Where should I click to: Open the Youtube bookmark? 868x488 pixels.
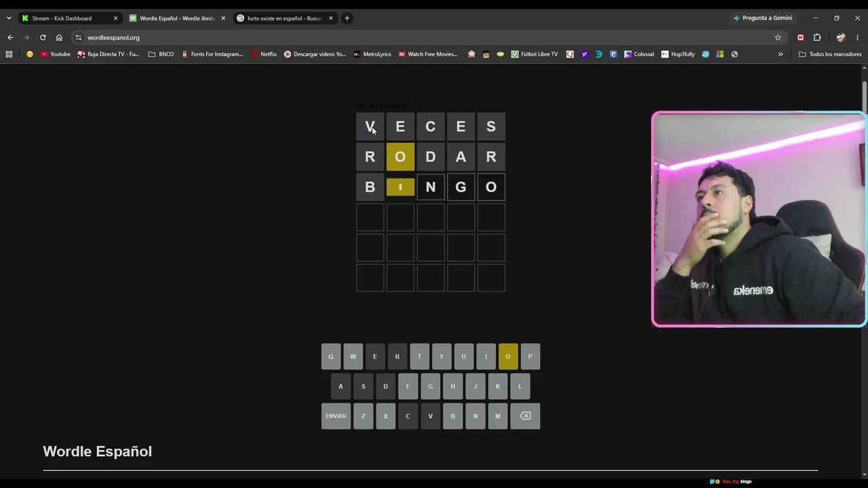click(x=56, y=54)
